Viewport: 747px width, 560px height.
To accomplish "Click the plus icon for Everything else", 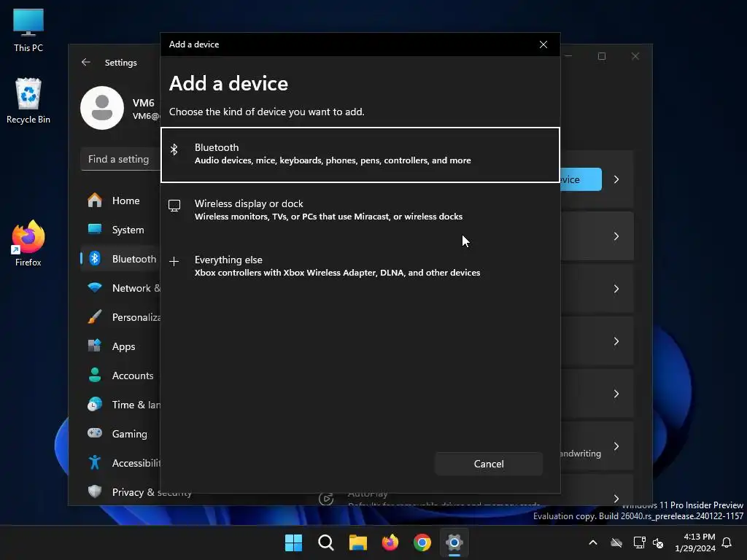I will click(x=174, y=262).
